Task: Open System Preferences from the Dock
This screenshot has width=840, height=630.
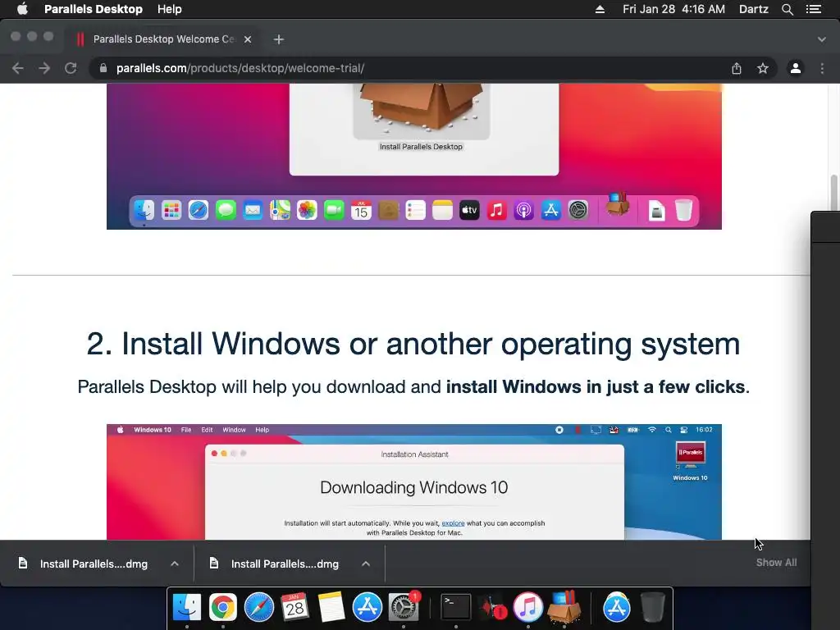Action: pyautogui.click(x=404, y=608)
